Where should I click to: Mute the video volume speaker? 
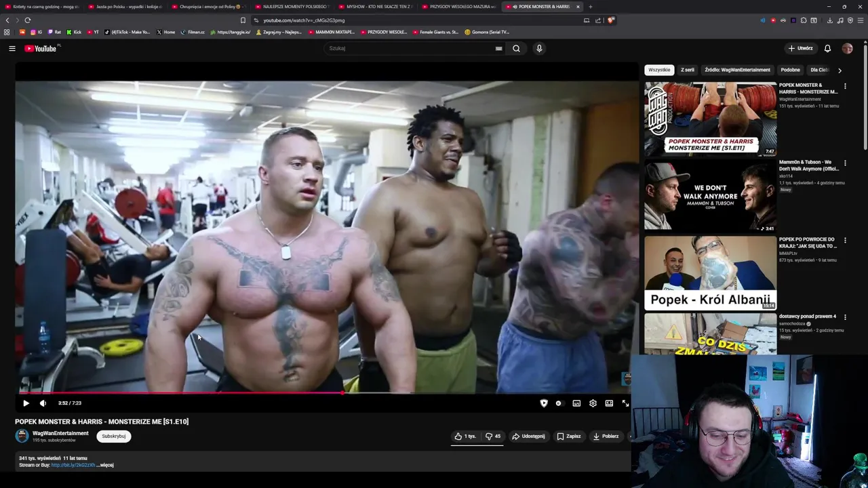pyautogui.click(x=43, y=403)
